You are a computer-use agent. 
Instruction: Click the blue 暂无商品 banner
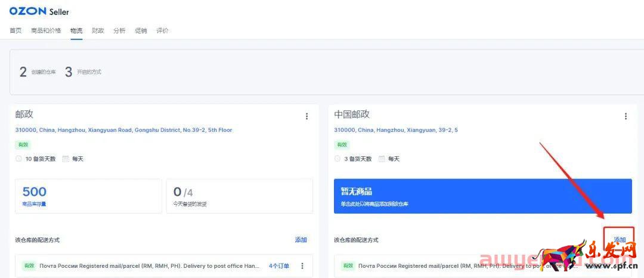(x=483, y=196)
